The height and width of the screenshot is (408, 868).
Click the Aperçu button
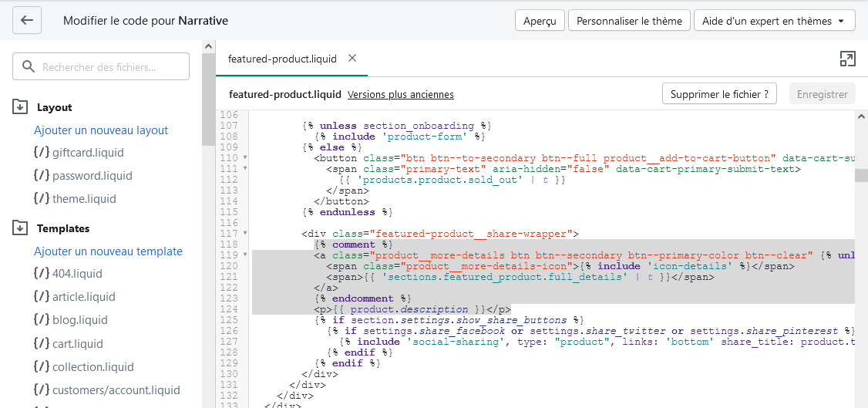click(x=540, y=21)
